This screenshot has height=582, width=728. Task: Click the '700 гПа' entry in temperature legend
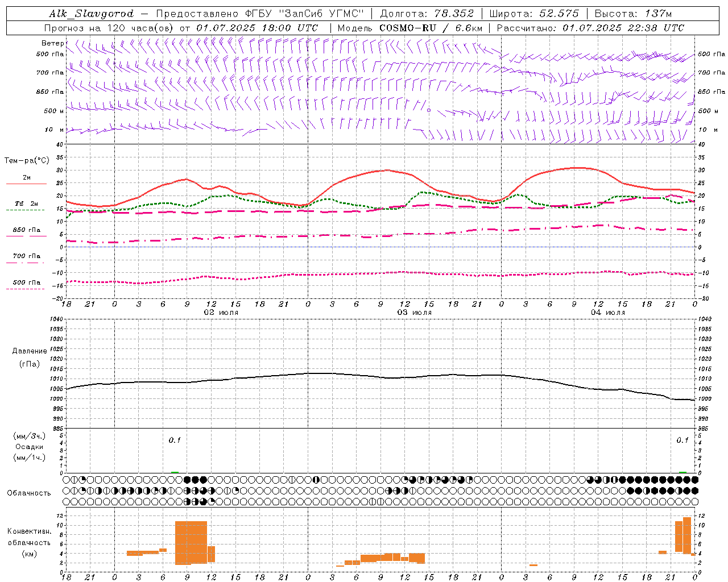27,256
